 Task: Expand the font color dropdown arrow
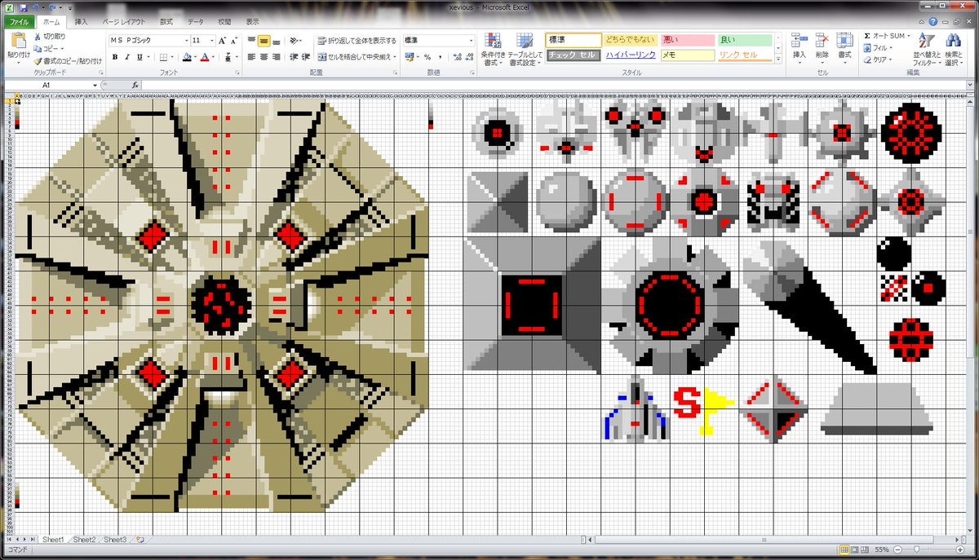pos(213,57)
